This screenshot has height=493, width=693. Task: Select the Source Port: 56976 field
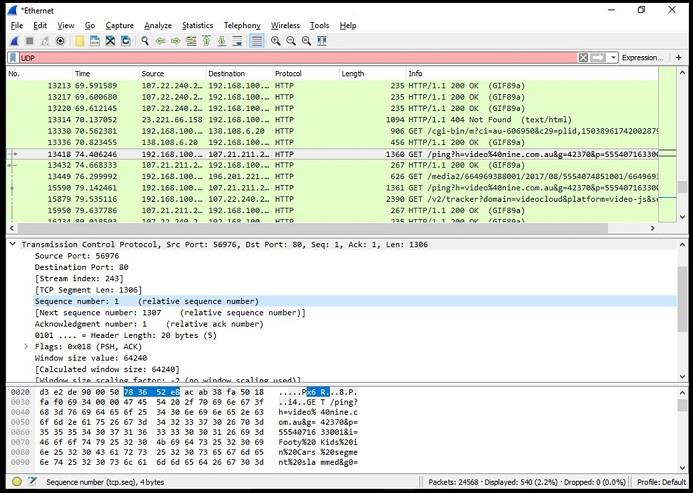[77, 256]
